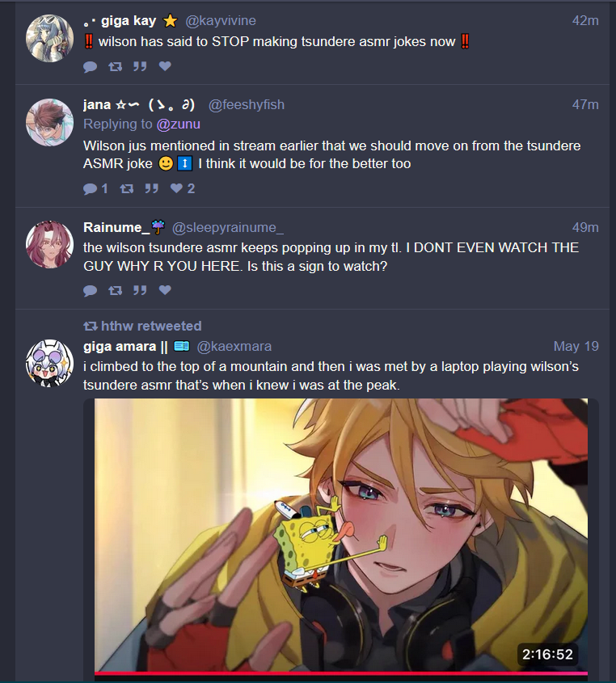Open @kaexmara profile handle

234,346
